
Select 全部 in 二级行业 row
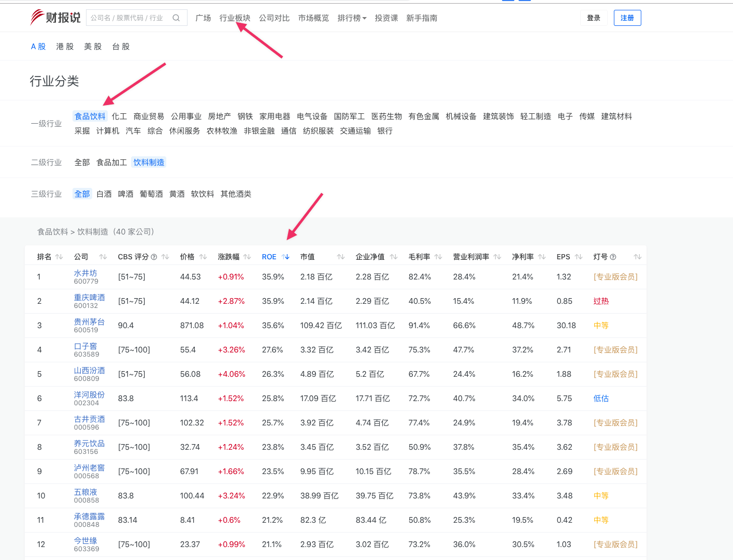click(x=82, y=163)
